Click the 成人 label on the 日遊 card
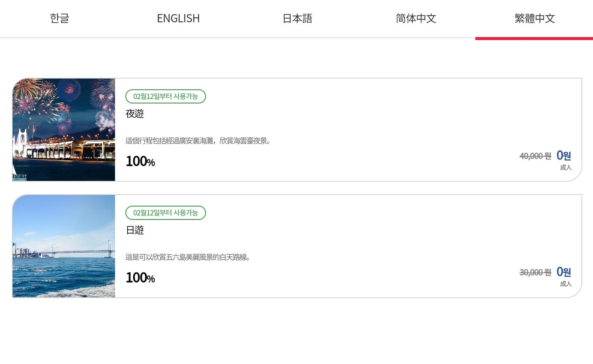 click(x=566, y=284)
